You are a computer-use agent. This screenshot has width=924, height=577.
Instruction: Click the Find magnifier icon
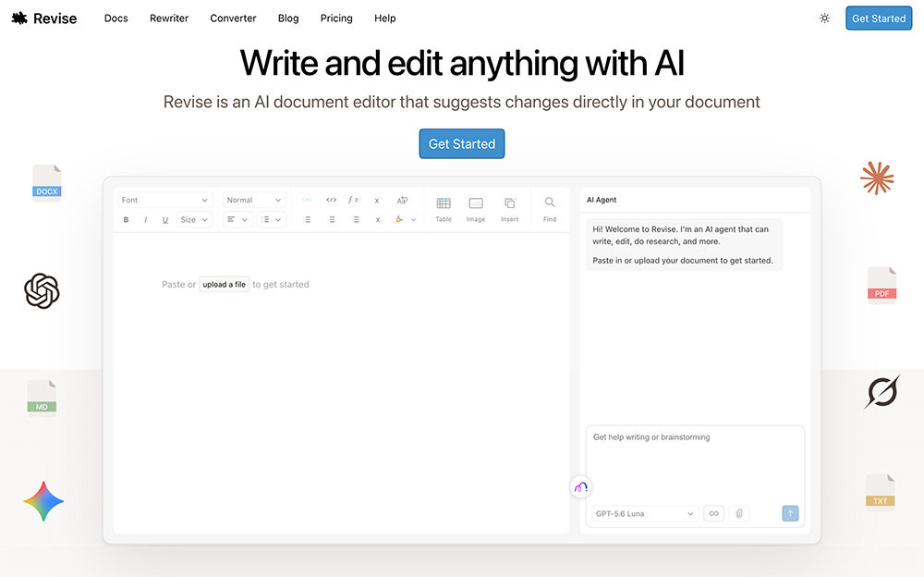pyautogui.click(x=549, y=210)
